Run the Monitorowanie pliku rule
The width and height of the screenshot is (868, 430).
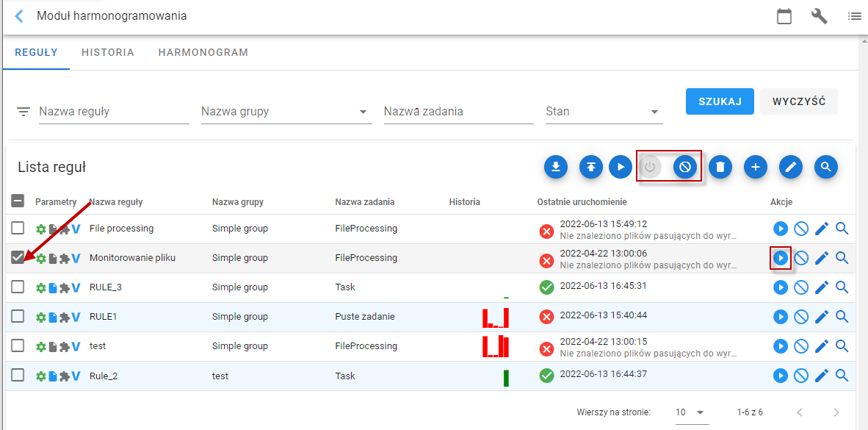pyautogui.click(x=781, y=258)
